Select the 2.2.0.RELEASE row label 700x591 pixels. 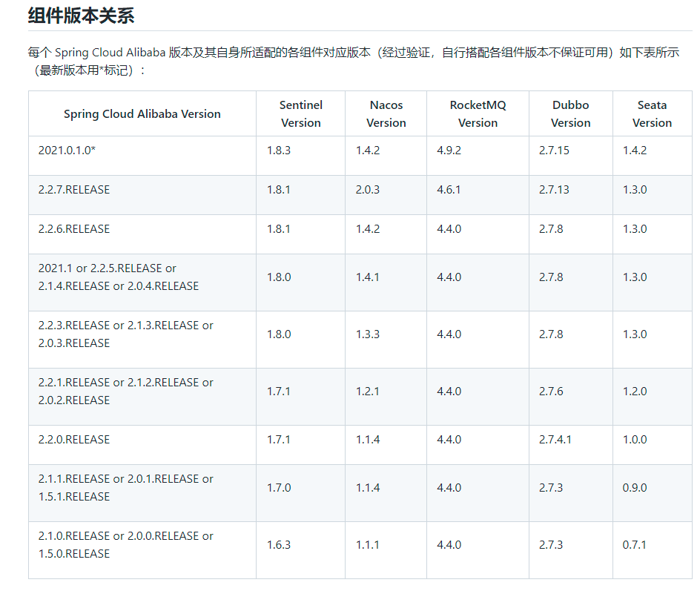[73, 440]
